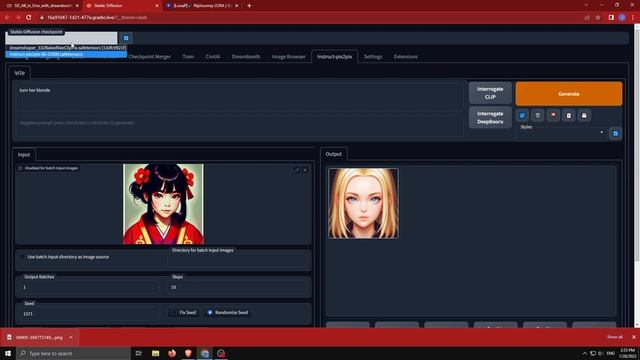Viewport: 640px width, 360px height.
Task: Close the downloads bar
Action: (x=633, y=337)
